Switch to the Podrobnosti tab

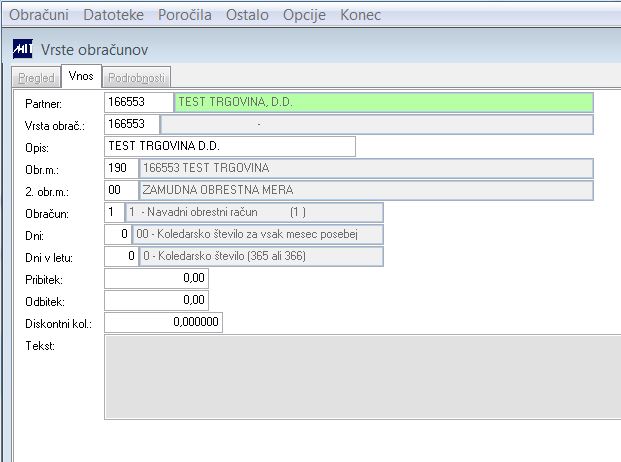(137, 78)
